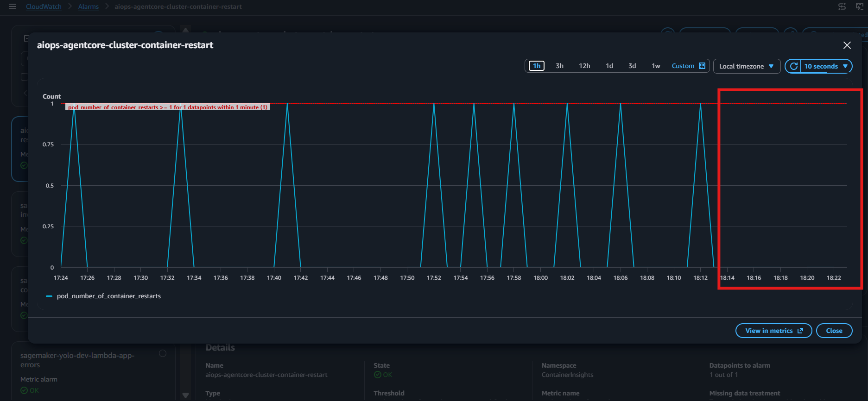Viewport: 868px width, 401px height.
Task: Click the alarm threshold annotation label
Action: click(168, 107)
